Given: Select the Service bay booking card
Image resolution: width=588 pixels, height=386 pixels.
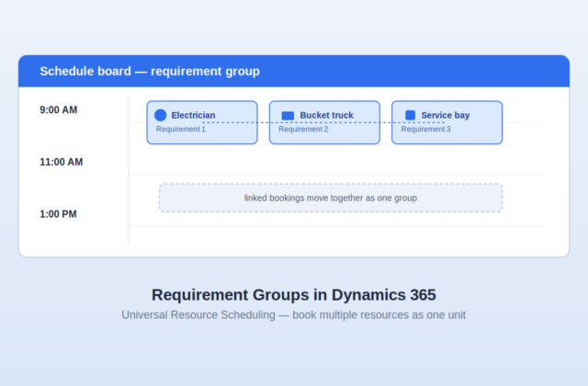Looking at the screenshot, I should click(447, 122).
